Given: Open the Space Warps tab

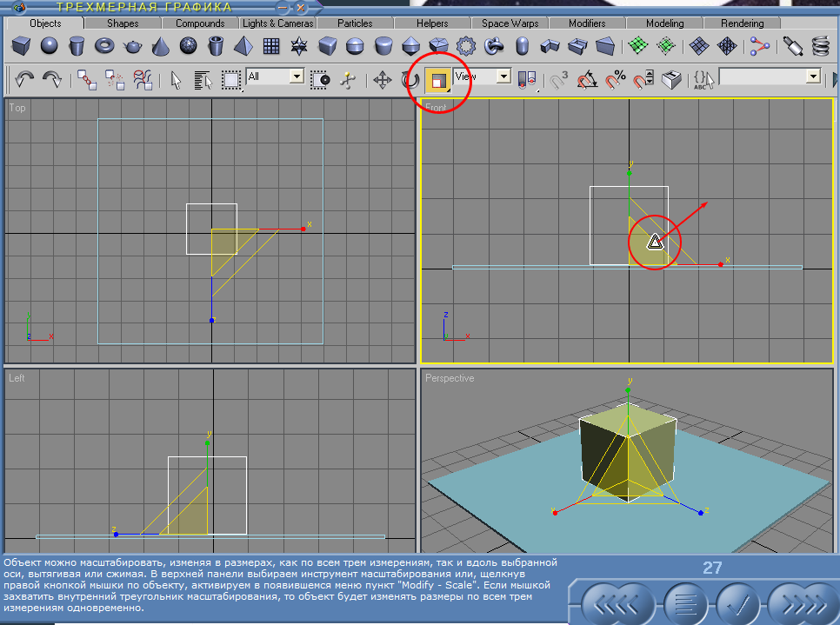Looking at the screenshot, I should (x=510, y=23).
